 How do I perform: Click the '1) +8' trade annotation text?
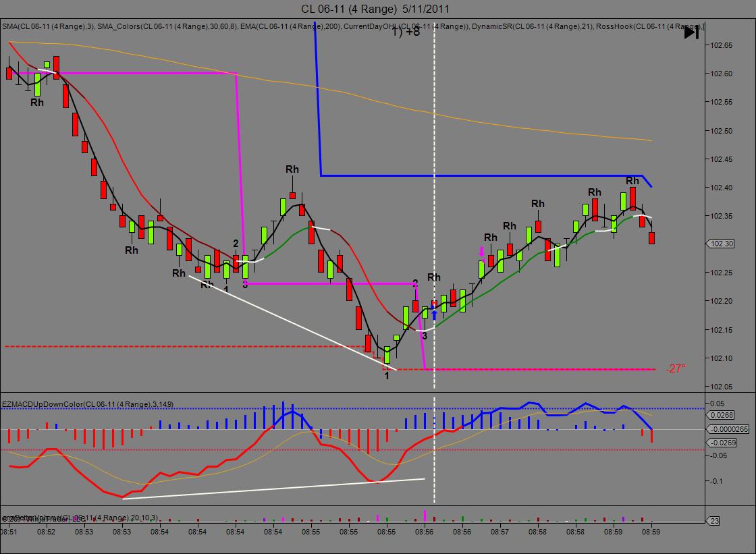pyautogui.click(x=406, y=32)
